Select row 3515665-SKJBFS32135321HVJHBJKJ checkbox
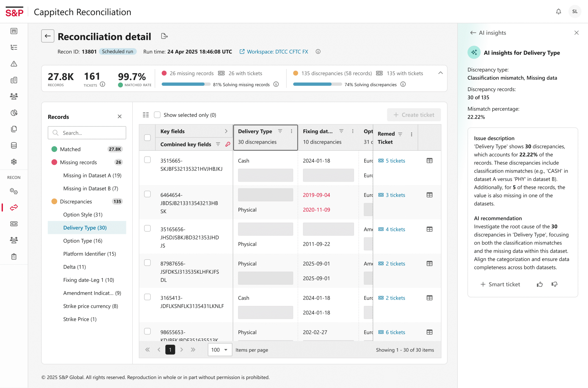The width and height of the screenshot is (588, 388). pos(147,160)
